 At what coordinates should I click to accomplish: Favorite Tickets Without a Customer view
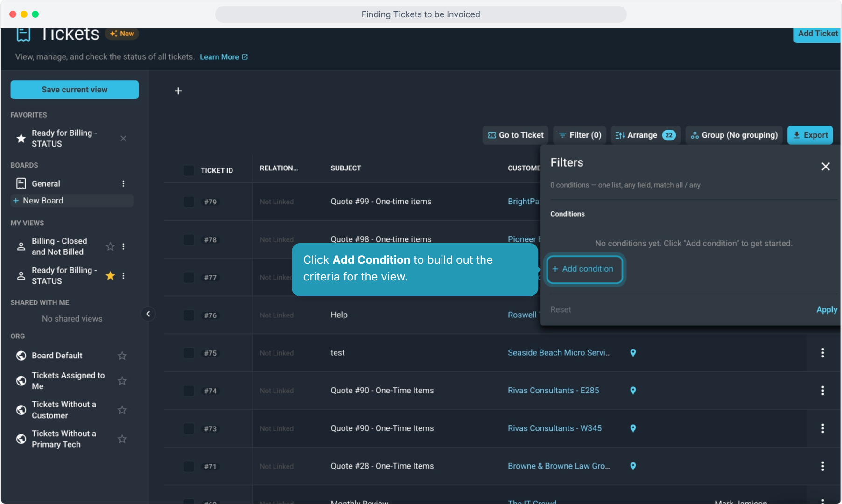tap(122, 410)
